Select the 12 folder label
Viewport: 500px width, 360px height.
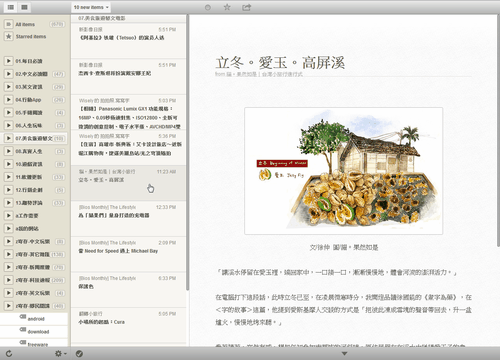29,190
